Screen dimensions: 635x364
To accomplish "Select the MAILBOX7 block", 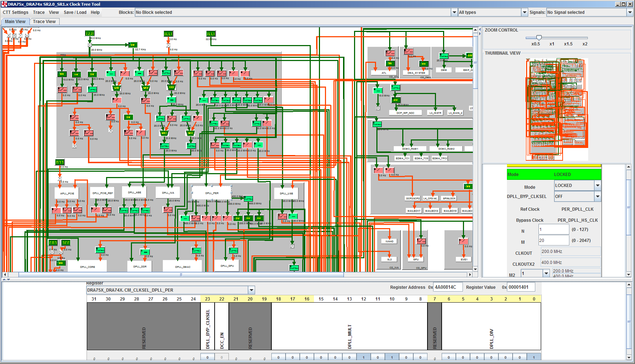I will pos(414,211).
